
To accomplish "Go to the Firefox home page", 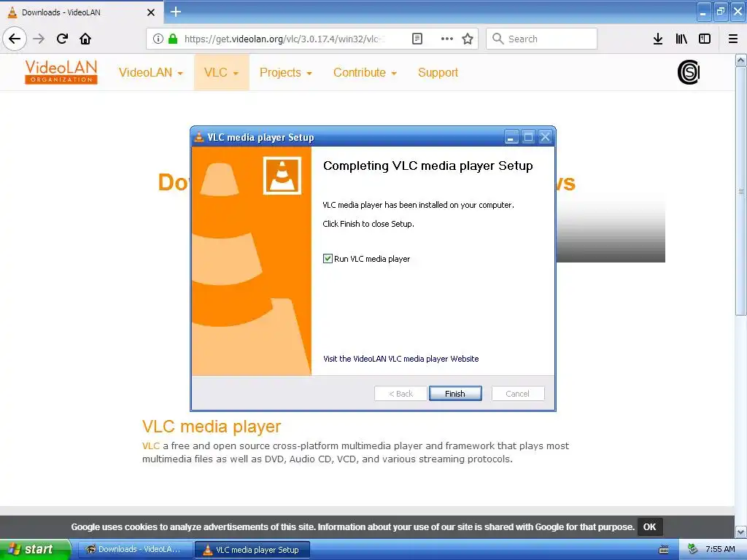I will (x=85, y=39).
